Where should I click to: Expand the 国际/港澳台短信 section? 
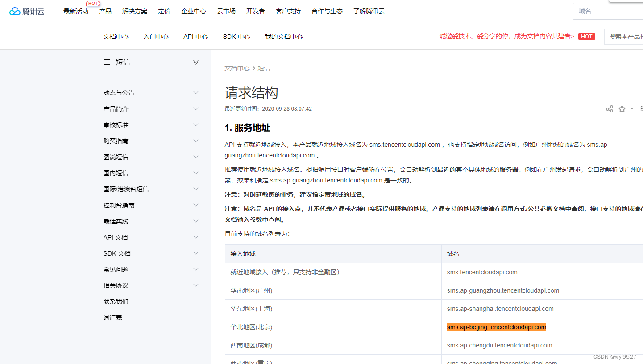pos(196,189)
